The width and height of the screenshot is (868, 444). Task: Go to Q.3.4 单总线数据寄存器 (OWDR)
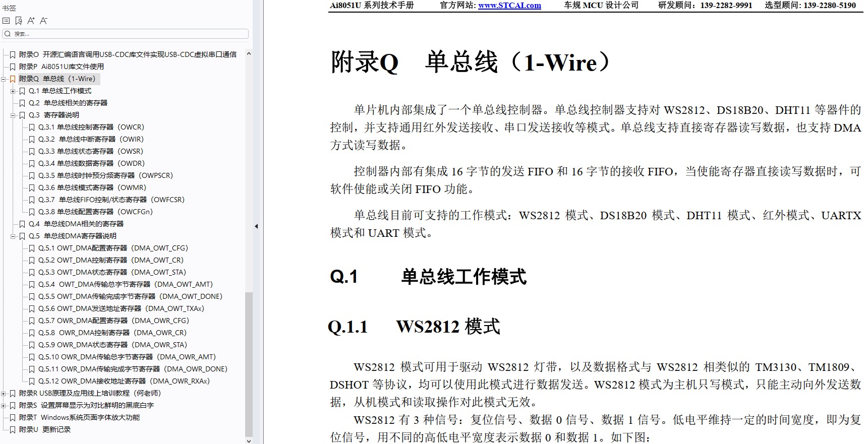(x=91, y=163)
